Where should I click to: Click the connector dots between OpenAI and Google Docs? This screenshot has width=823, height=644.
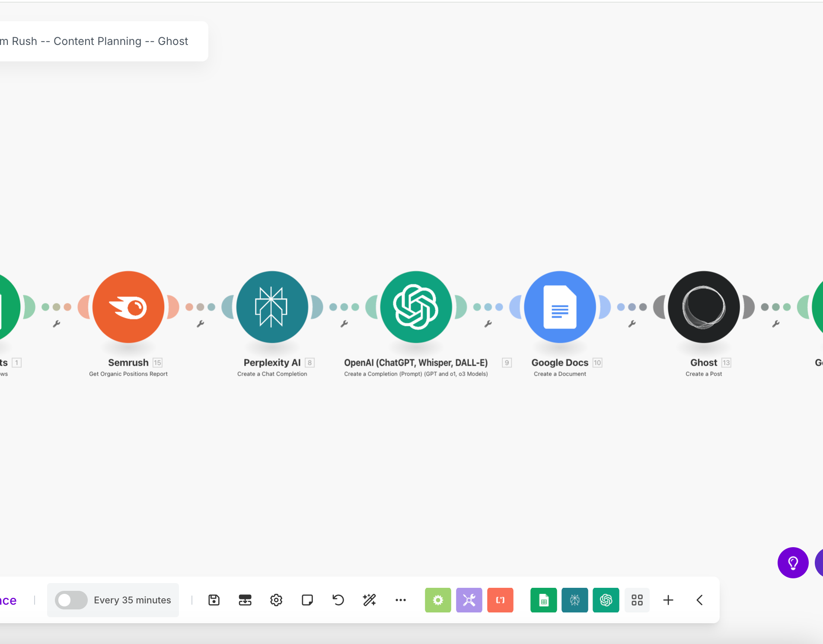pos(488,307)
